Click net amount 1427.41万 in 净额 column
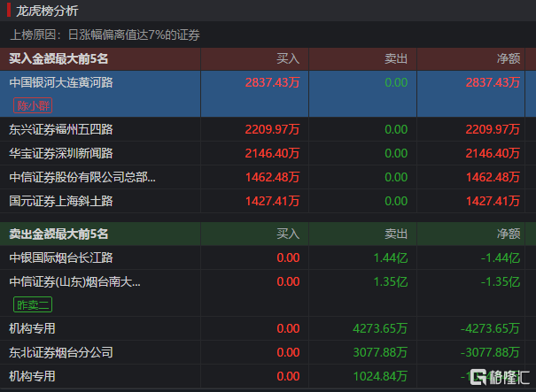The image size is (536, 392). point(493,201)
